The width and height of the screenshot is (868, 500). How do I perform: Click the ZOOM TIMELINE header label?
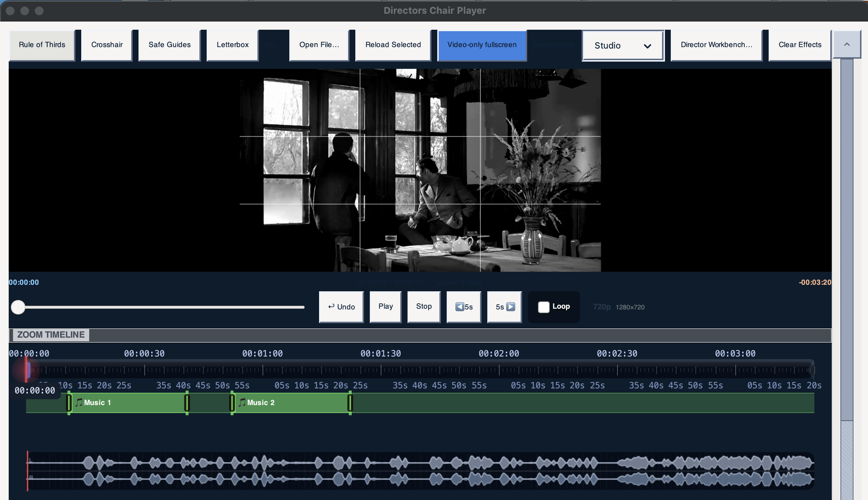pos(51,335)
